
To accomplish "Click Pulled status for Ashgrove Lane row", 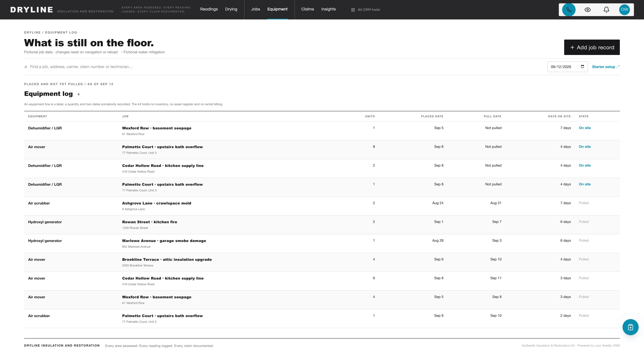I will coord(583,203).
